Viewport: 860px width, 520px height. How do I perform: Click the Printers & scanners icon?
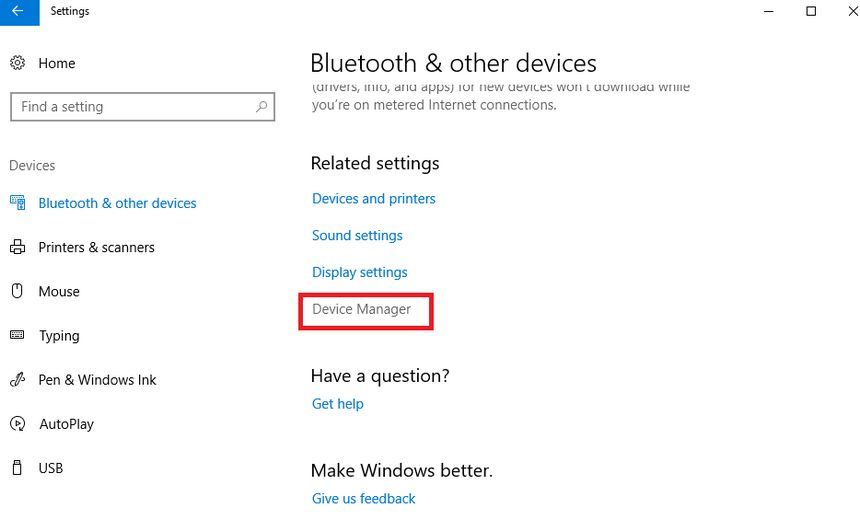[17, 247]
